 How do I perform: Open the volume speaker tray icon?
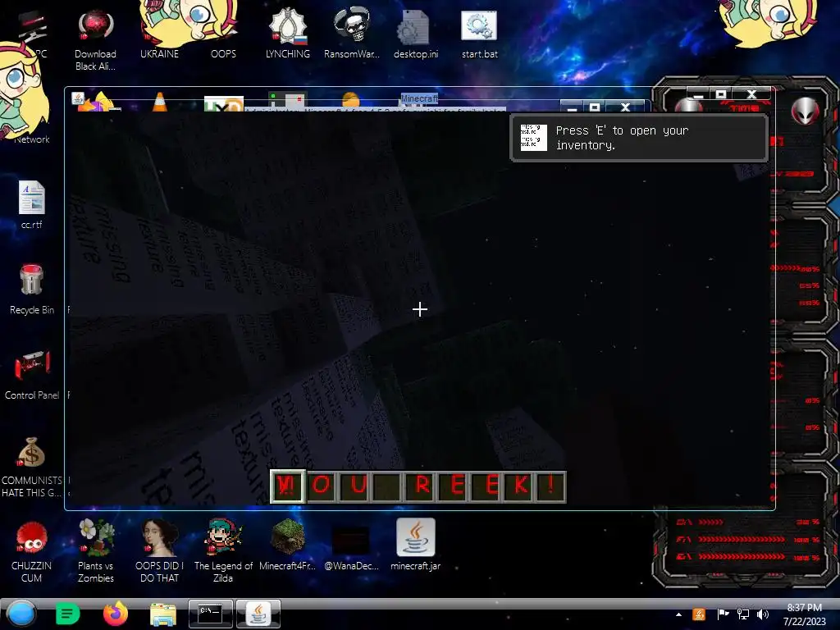[763, 614]
